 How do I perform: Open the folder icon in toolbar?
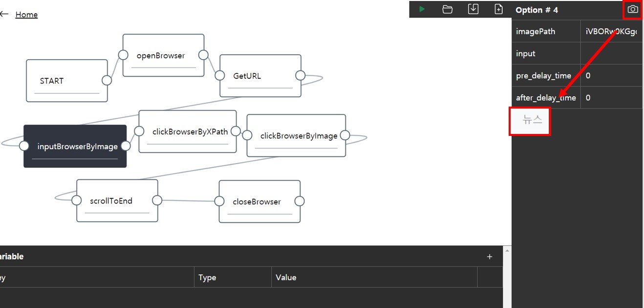pyautogui.click(x=447, y=9)
